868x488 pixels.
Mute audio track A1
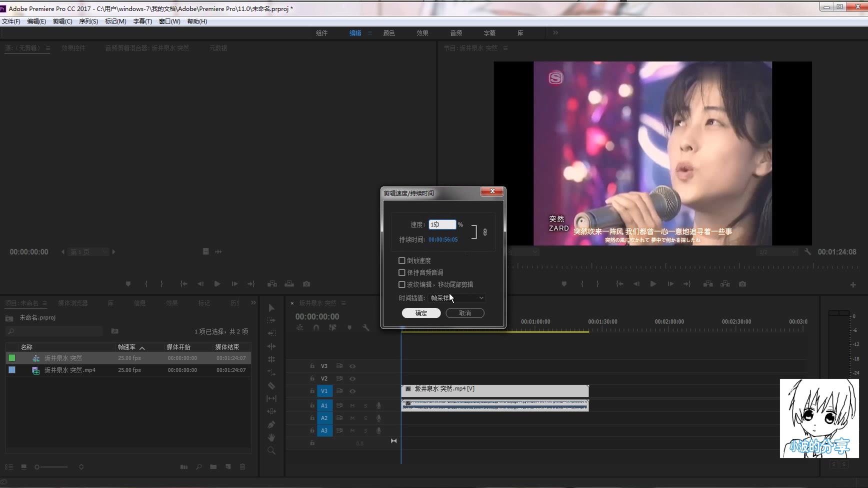click(352, 405)
